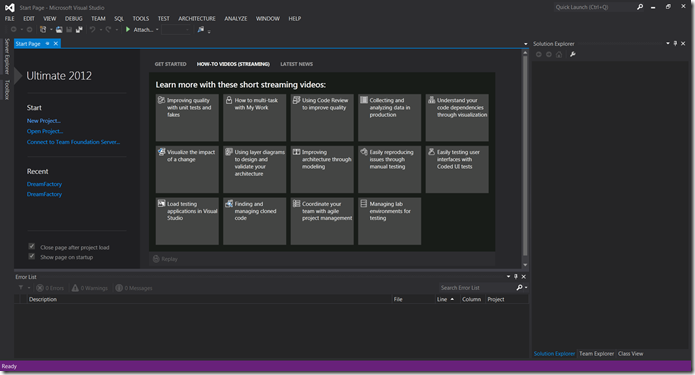Click the Redo toolbar icon
The width and height of the screenshot is (695, 375).
pyautogui.click(x=108, y=30)
